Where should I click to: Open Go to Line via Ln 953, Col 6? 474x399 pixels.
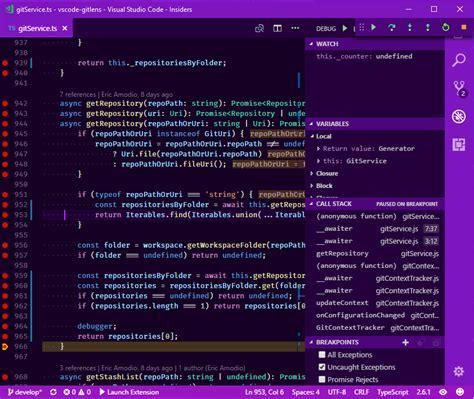264,392
